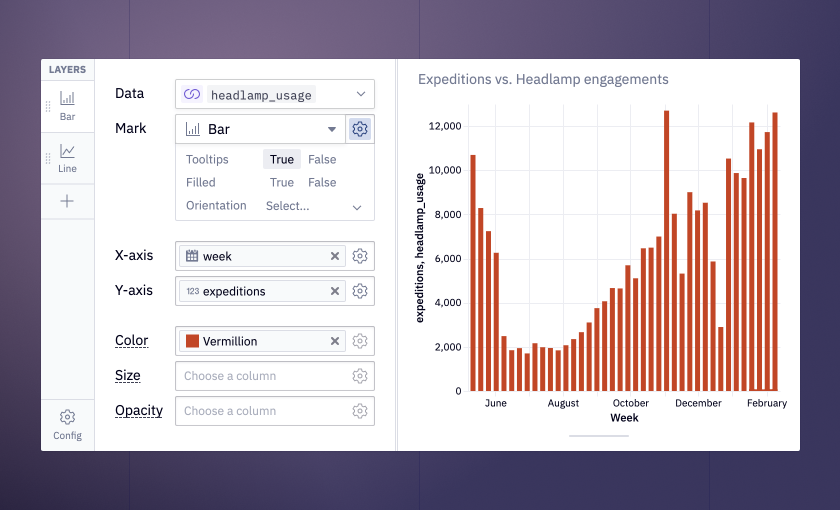Clear expeditions from Y-axis field
The width and height of the screenshot is (840, 510).
point(335,291)
